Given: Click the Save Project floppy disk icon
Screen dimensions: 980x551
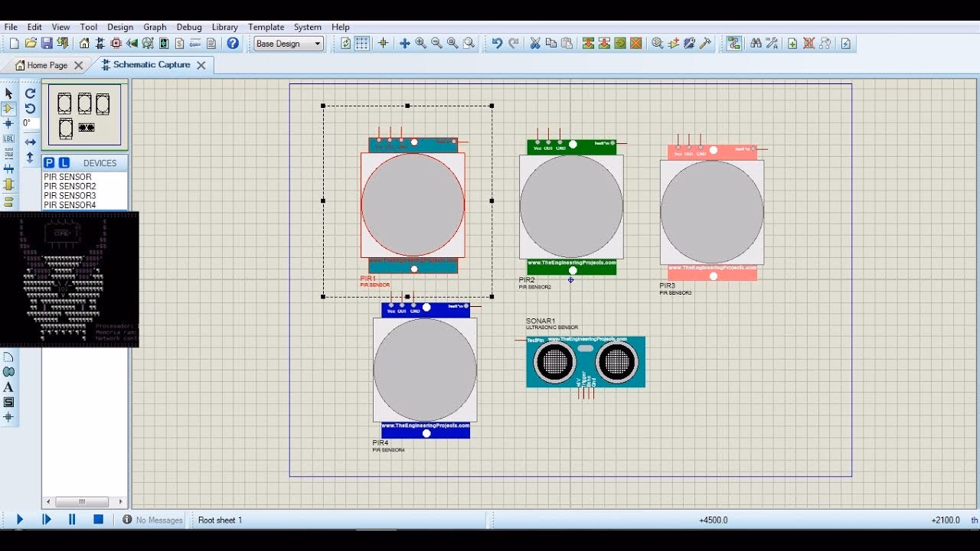Looking at the screenshot, I should click(47, 44).
